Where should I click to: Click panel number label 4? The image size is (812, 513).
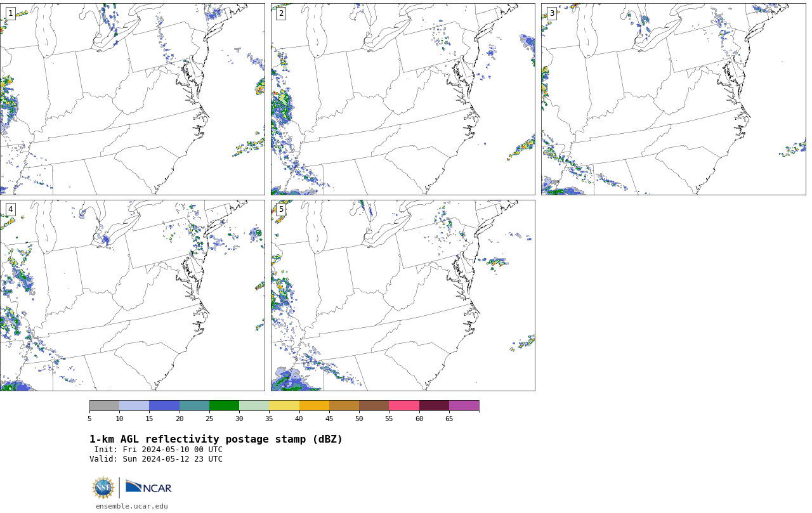[x=10, y=209]
